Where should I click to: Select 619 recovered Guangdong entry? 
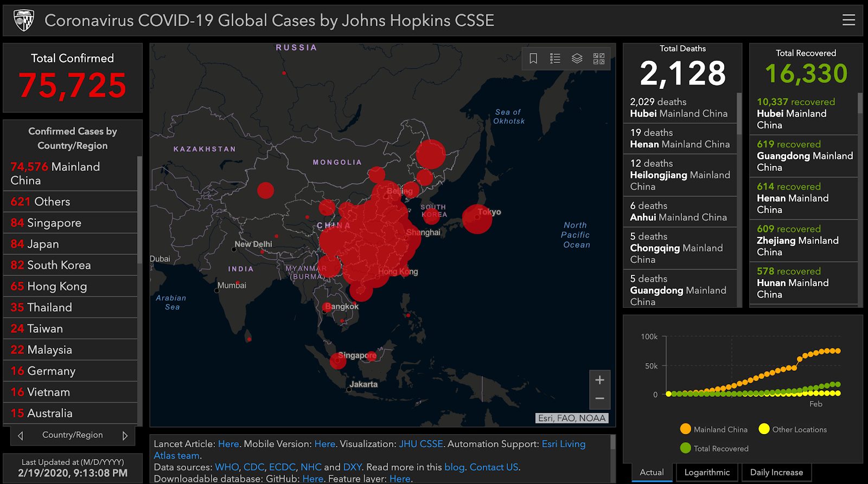click(x=803, y=156)
